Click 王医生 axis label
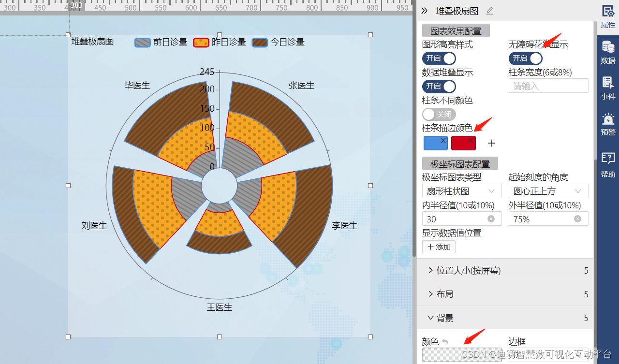 (x=220, y=307)
